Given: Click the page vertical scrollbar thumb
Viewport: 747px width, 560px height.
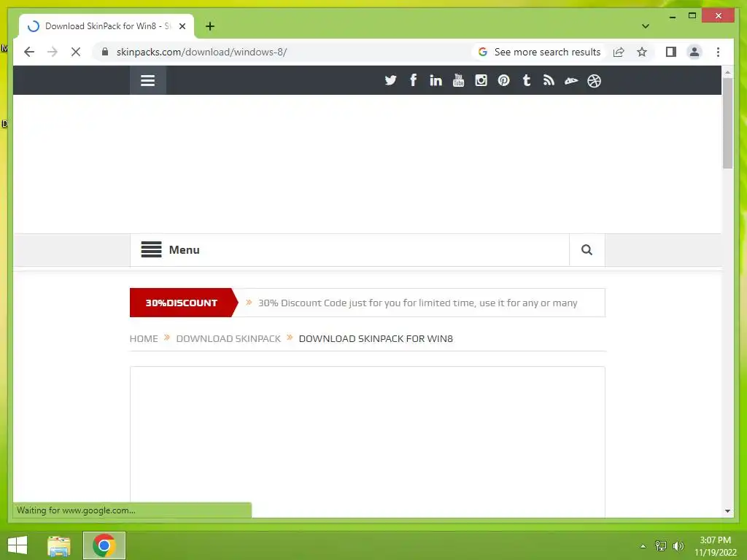Looking at the screenshot, I should click(727, 122).
